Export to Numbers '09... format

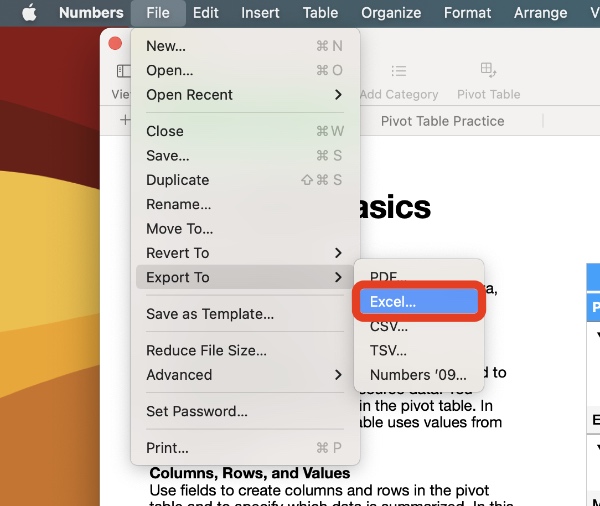click(419, 375)
